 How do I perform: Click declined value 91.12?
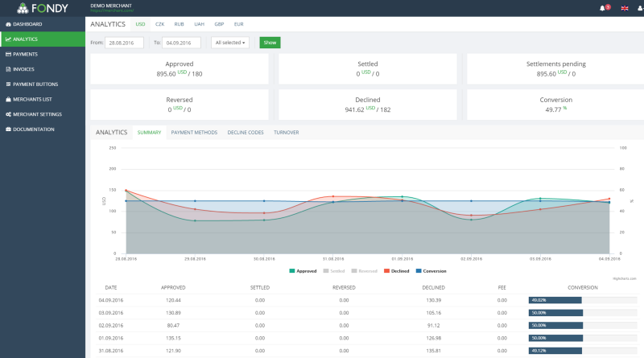433,326
